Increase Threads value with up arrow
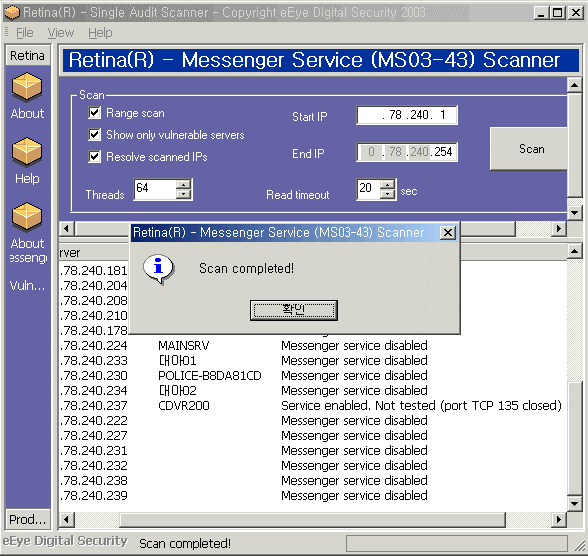Viewport: 588px width, 556px height. tap(183, 184)
